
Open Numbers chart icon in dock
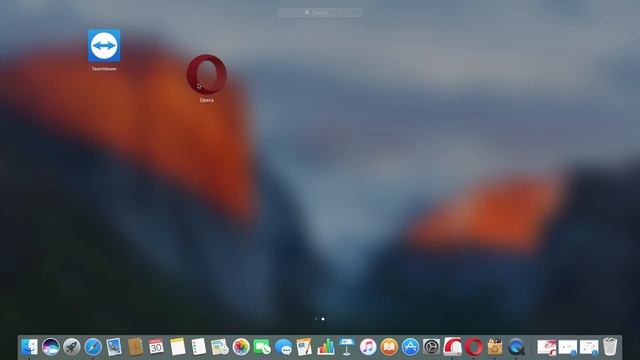point(326,347)
